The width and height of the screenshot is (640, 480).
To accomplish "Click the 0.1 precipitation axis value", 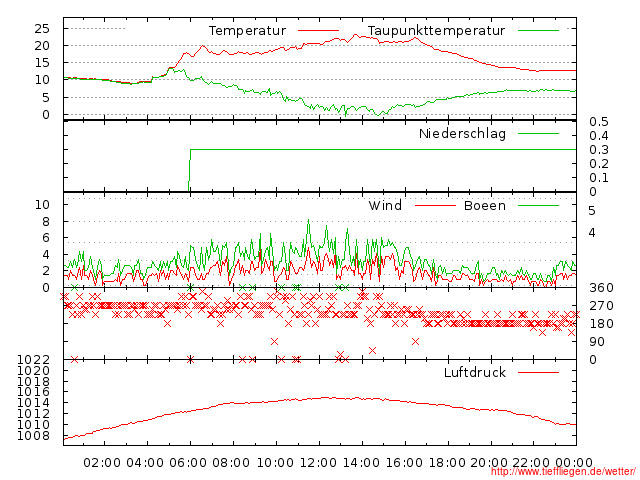I will pyautogui.click(x=599, y=178).
